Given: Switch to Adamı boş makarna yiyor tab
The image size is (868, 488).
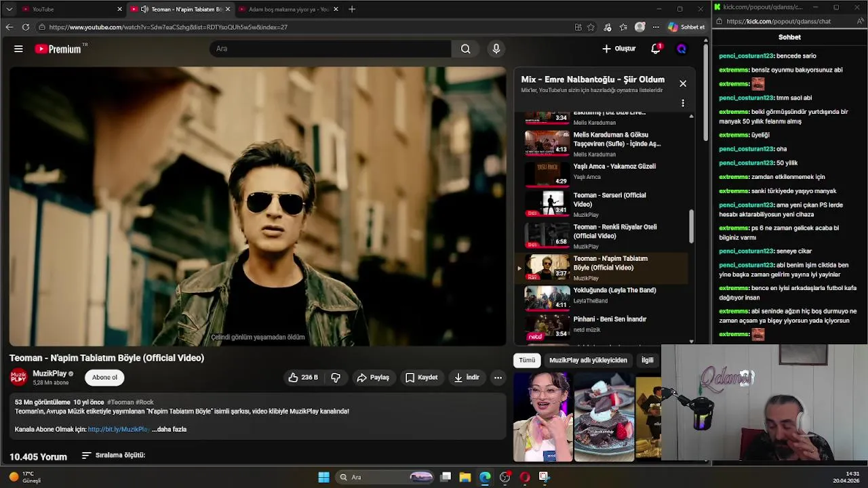Looking at the screenshot, I should coord(288,9).
